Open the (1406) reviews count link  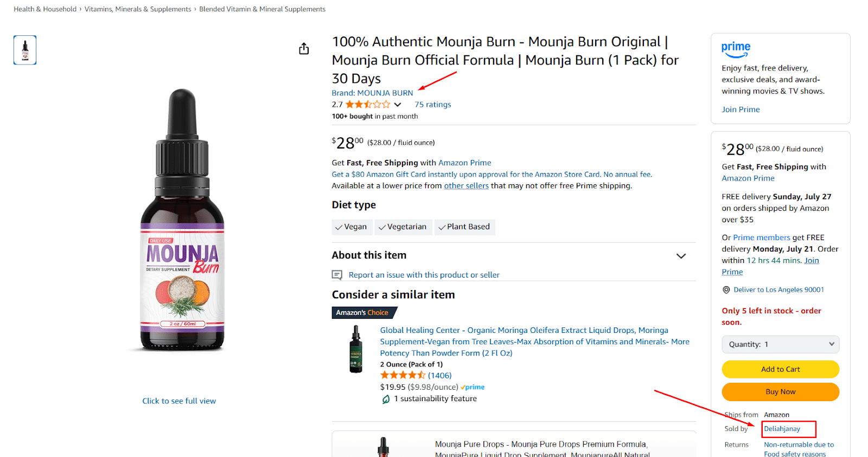click(x=439, y=375)
